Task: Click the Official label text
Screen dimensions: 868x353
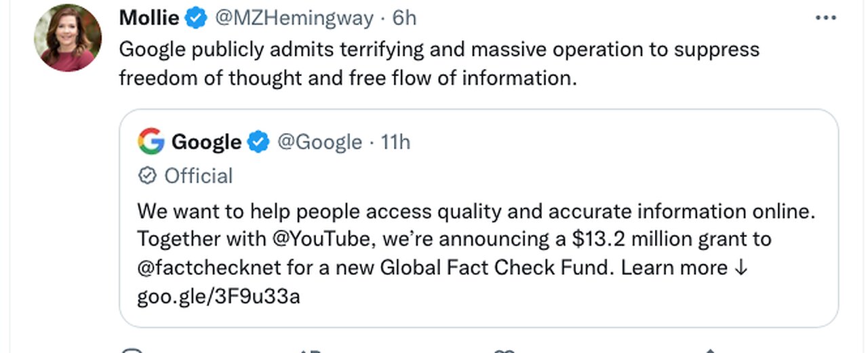Action: click(x=199, y=176)
